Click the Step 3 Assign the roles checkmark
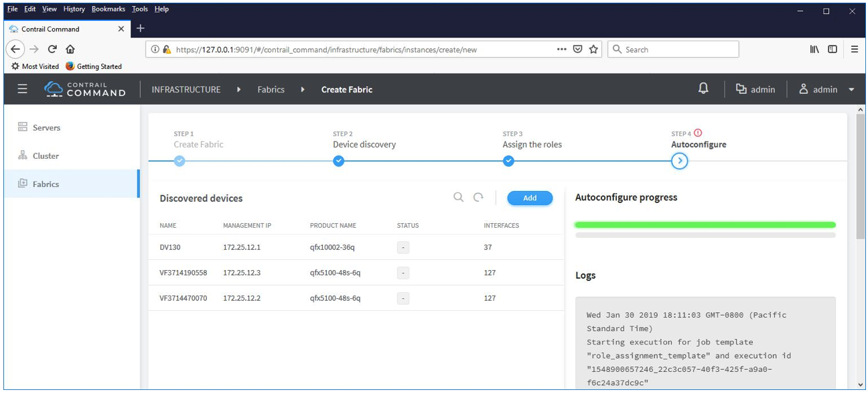 tap(508, 161)
